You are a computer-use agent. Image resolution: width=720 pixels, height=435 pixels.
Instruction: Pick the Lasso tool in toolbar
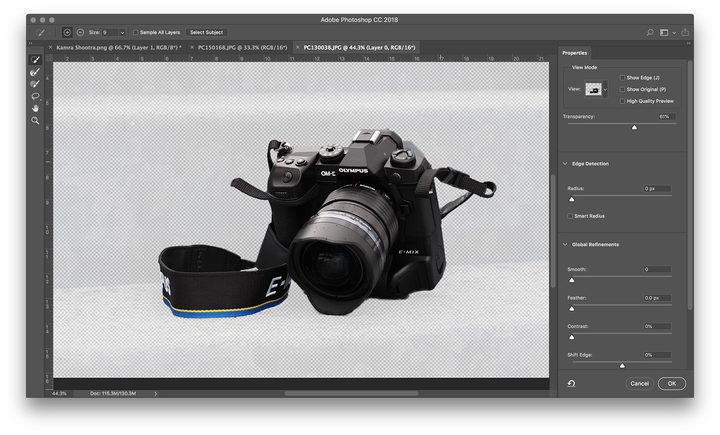coord(35,96)
